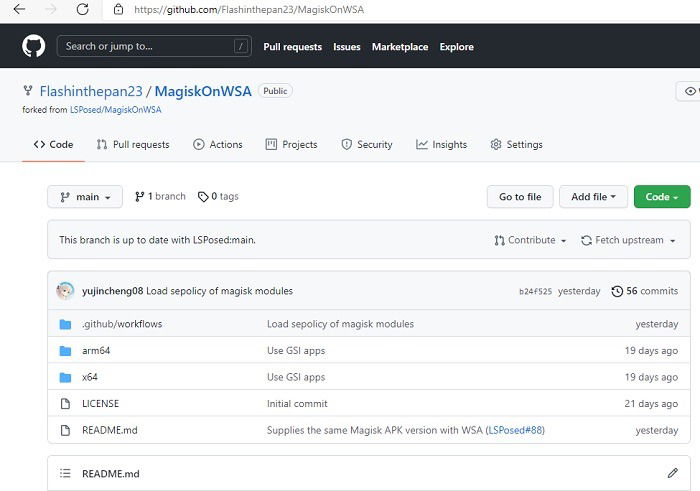The width and height of the screenshot is (700, 491).
Task: Open the arm64 folder
Action: pyautogui.click(x=96, y=350)
